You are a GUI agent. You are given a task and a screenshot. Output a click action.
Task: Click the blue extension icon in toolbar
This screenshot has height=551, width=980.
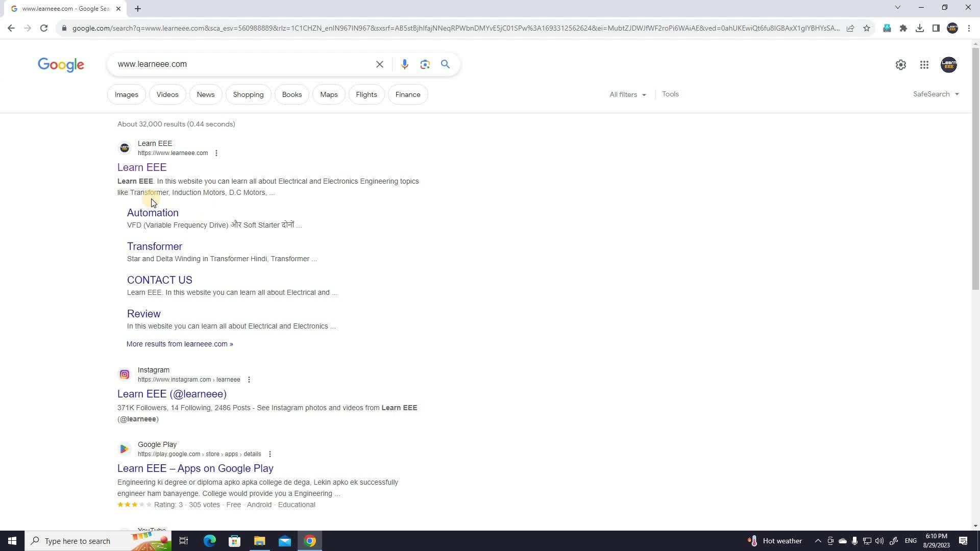click(887, 28)
